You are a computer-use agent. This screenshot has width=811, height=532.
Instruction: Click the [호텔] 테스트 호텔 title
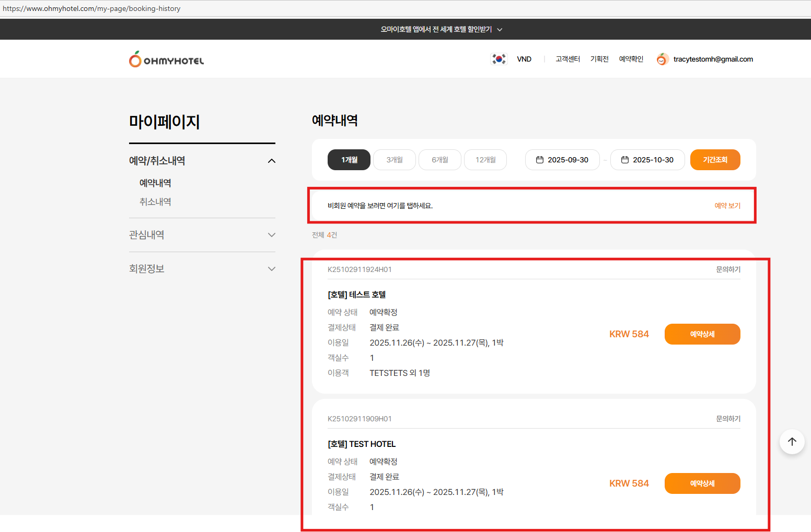(357, 295)
